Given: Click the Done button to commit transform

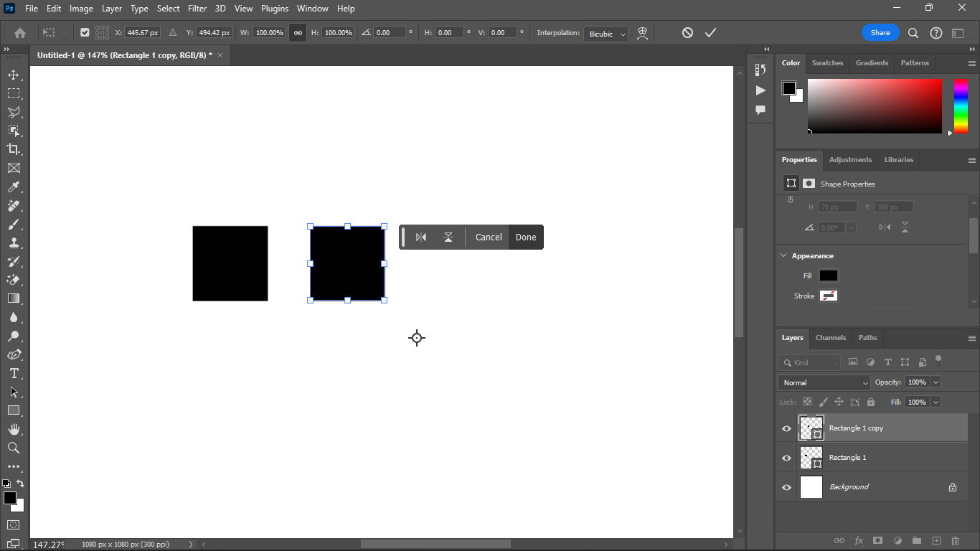Looking at the screenshot, I should point(526,237).
